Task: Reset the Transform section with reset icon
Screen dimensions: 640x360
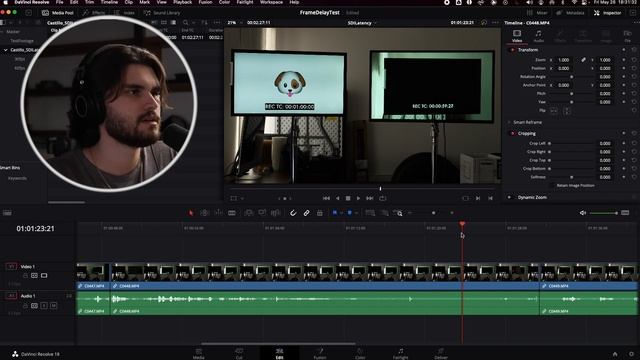Action: tap(634, 50)
